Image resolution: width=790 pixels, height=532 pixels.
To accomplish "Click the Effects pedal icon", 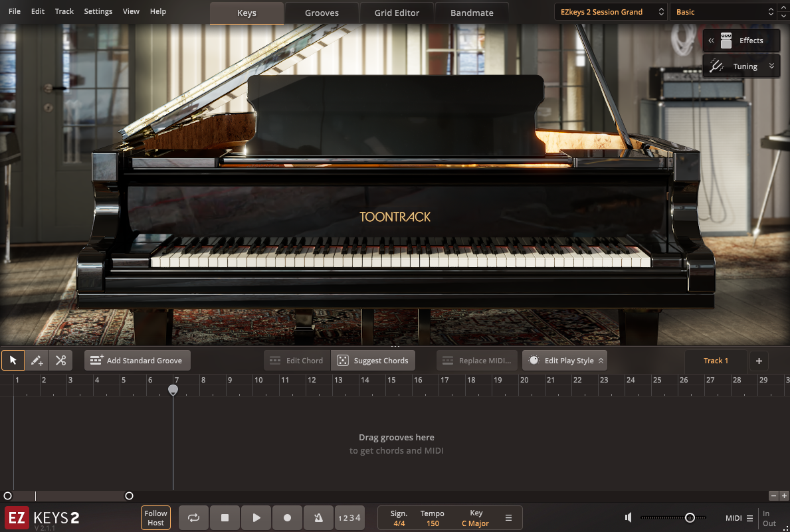I will [726, 41].
